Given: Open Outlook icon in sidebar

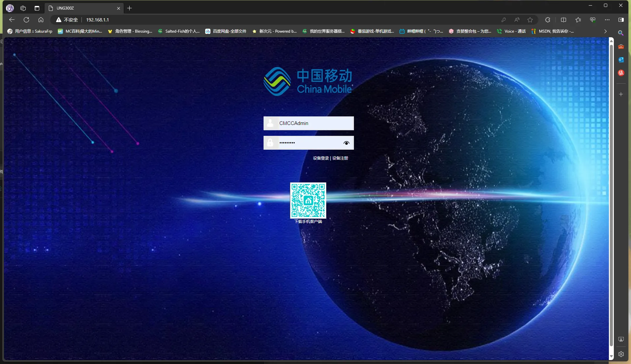Looking at the screenshot, I should pos(621,60).
